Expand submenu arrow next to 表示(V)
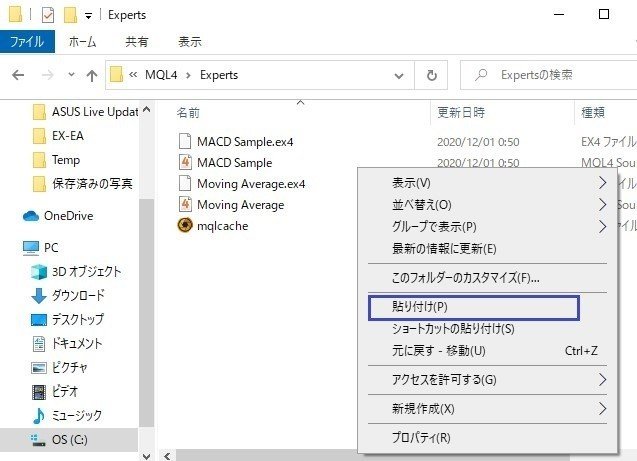This screenshot has height=461, width=637. [x=602, y=183]
